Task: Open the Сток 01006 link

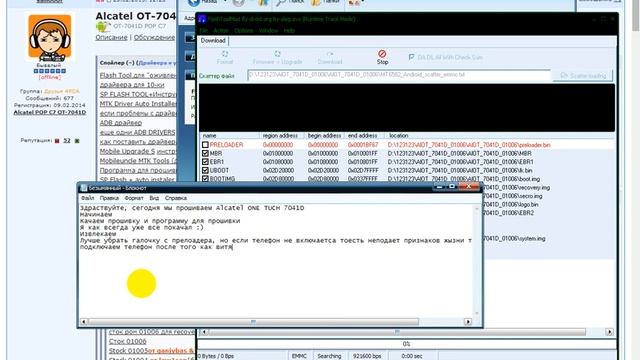Action: [x=128, y=341]
